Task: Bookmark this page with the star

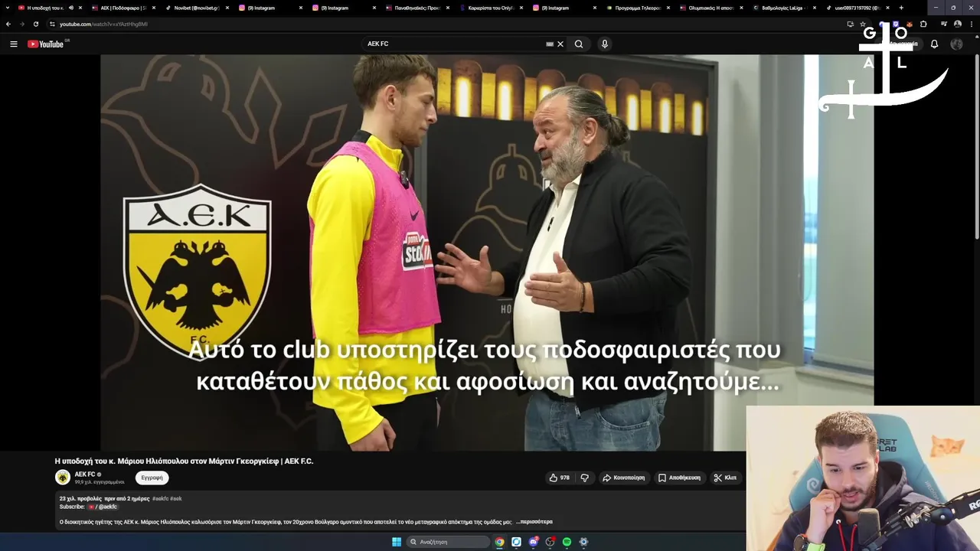Action: pos(863,24)
